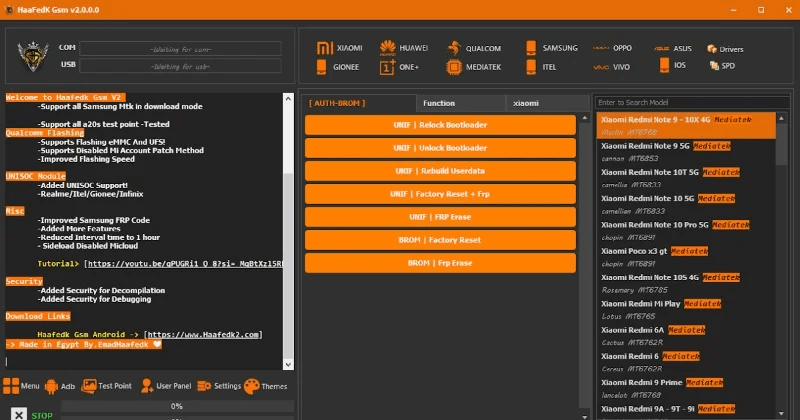Open the Test Point viewer
Image resolution: width=800 pixels, height=420 pixels.
(x=90, y=385)
